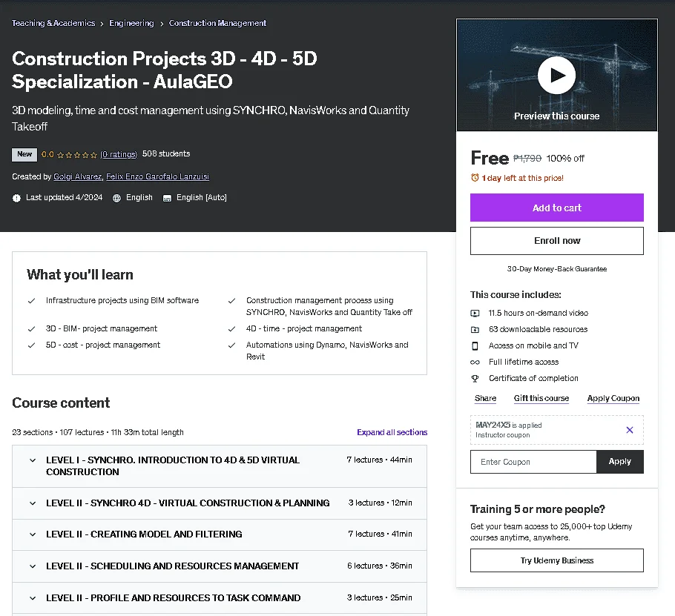Expand LEVEL I - SYNCHRO Introduction section
Screen dimensions: 675x616
pyautogui.click(x=220, y=466)
